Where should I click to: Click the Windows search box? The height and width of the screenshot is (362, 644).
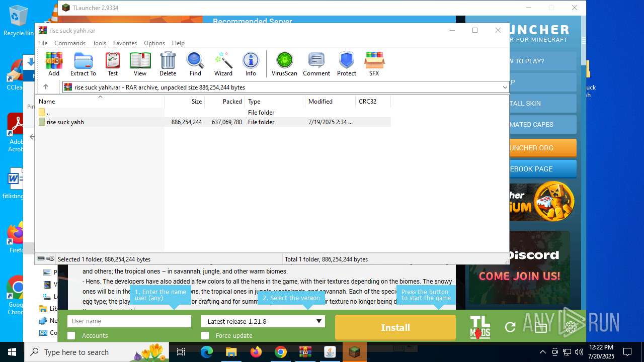[x=97, y=352]
